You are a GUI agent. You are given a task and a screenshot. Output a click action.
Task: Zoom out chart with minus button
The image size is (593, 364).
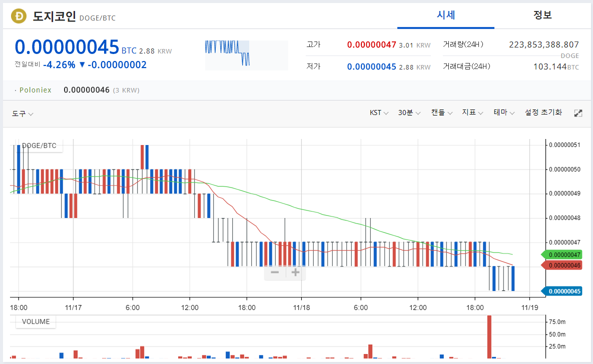click(275, 272)
